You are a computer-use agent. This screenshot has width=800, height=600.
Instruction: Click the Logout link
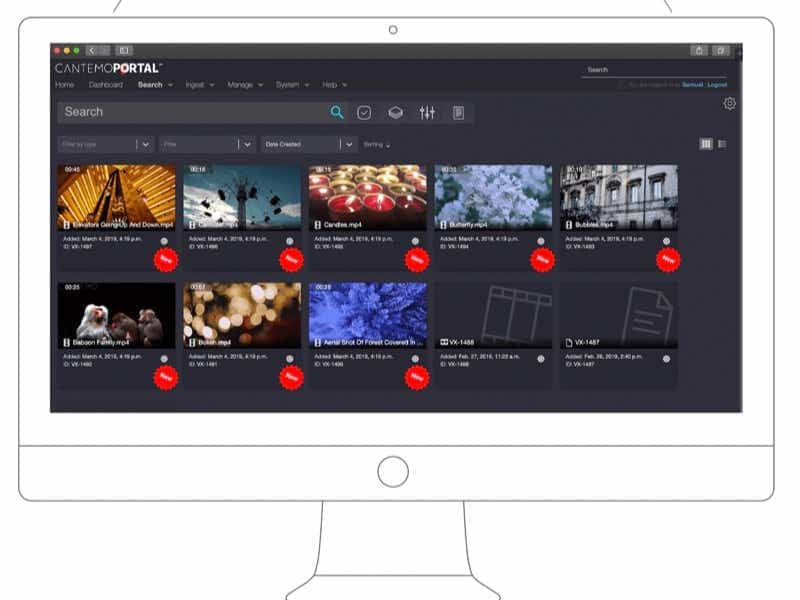click(x=717, y=85)
